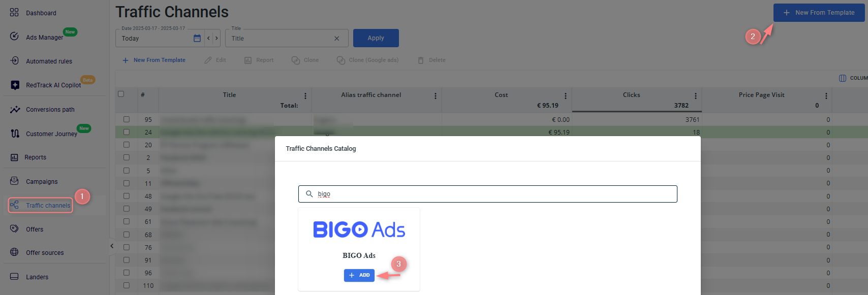Image resolution: width=868 pixels, height=295 pixels.
Task: Open Alias traffic channel column menu
Action: point(436,96)
